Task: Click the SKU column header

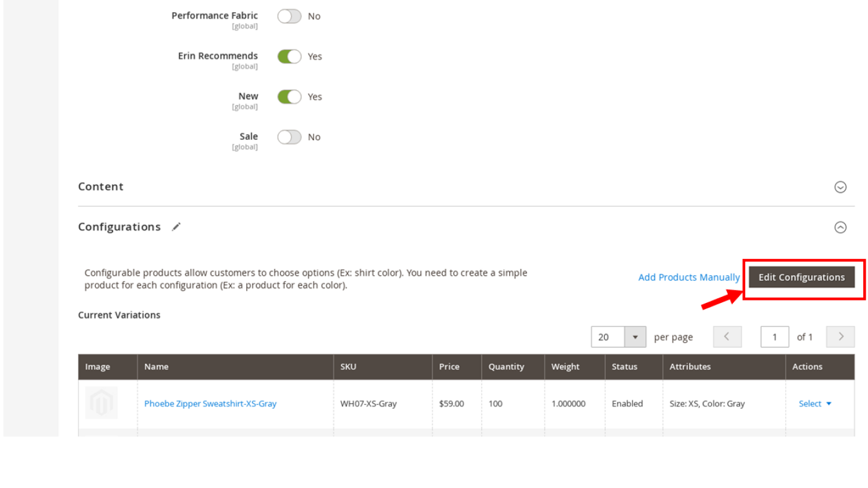Action: pyautogui.click(x=348, y=366)
